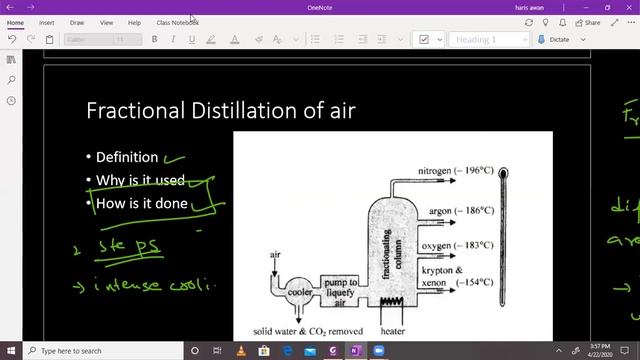This screenshot has width=640, height=360.
Task: Open the Draw tab
Action: pyautogui.click(x=77, y=23)
